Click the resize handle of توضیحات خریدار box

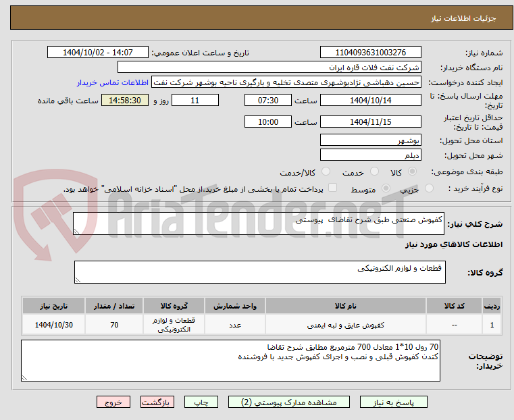click(24, 378)
